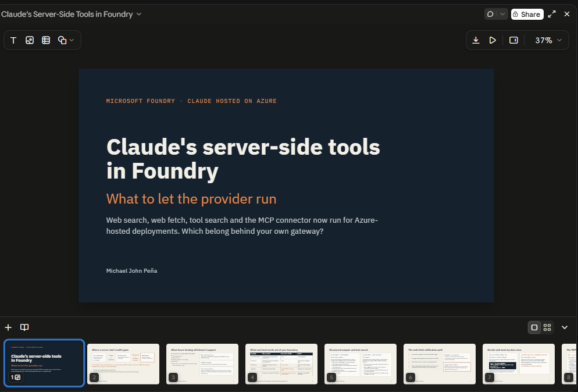
Task: Select slide 1 thumbnail
Action: (x=44, y=364)
